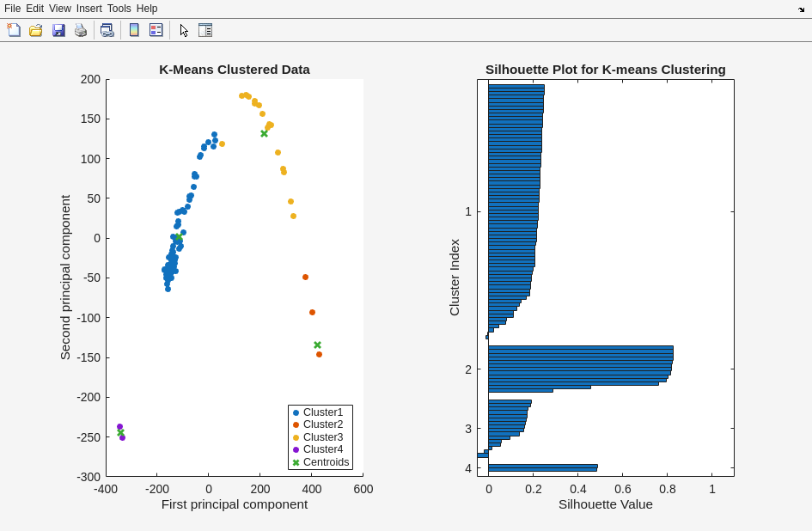Toggle the Insert Legend toolbar button

[156, 30]
